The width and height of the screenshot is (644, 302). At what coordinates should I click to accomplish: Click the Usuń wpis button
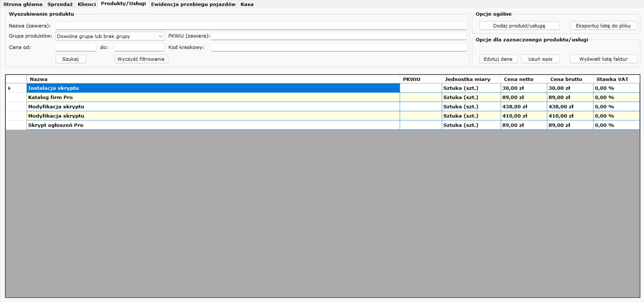tap(540, 59)
